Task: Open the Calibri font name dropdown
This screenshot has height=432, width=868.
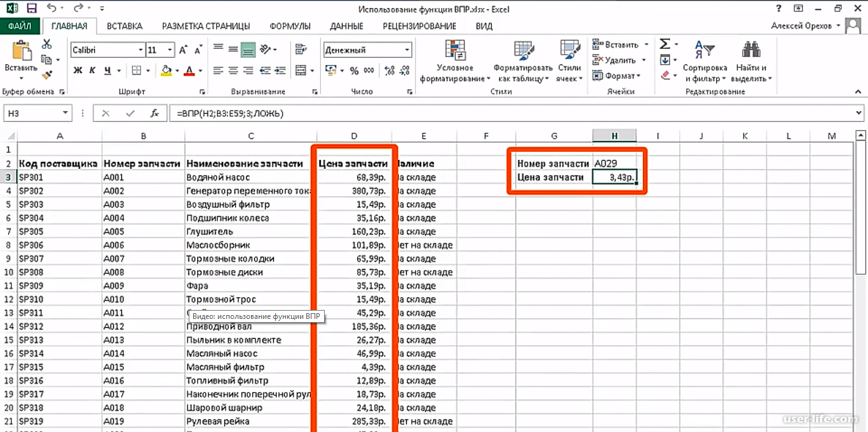Action: click(141, 50)
